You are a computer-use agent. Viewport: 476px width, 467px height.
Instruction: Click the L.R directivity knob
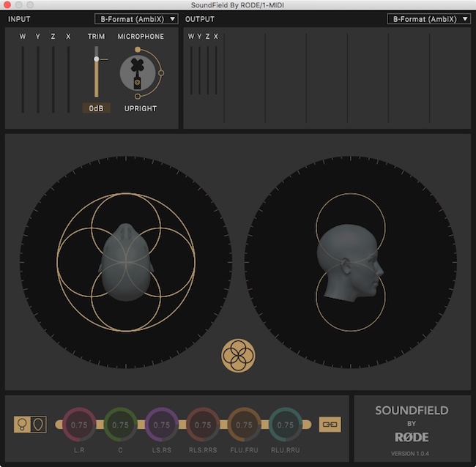[x=79, y=425]
